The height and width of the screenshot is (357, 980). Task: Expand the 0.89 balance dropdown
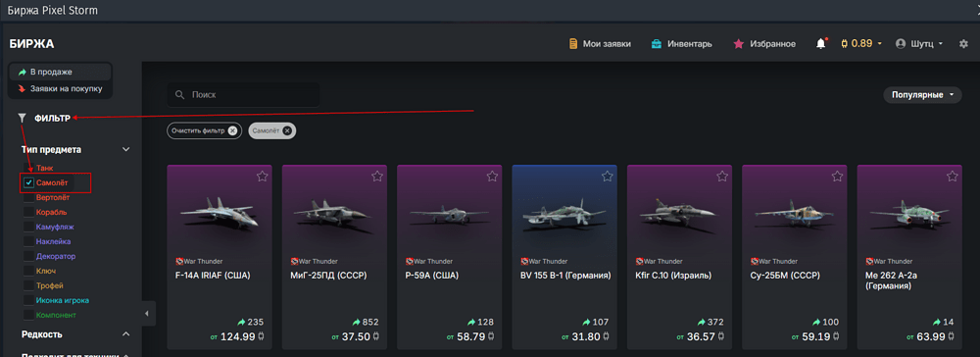point(879,44)
